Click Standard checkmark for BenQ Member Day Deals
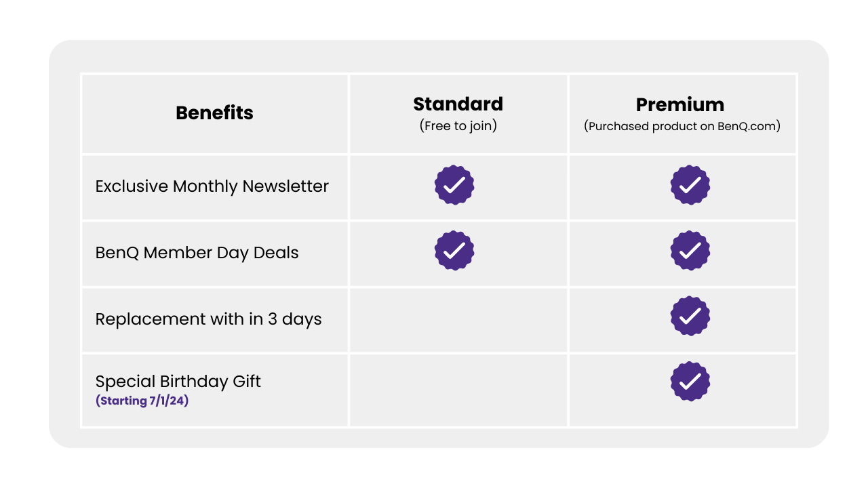This screenshot has width=868, height=488. (x=454, y=251)
